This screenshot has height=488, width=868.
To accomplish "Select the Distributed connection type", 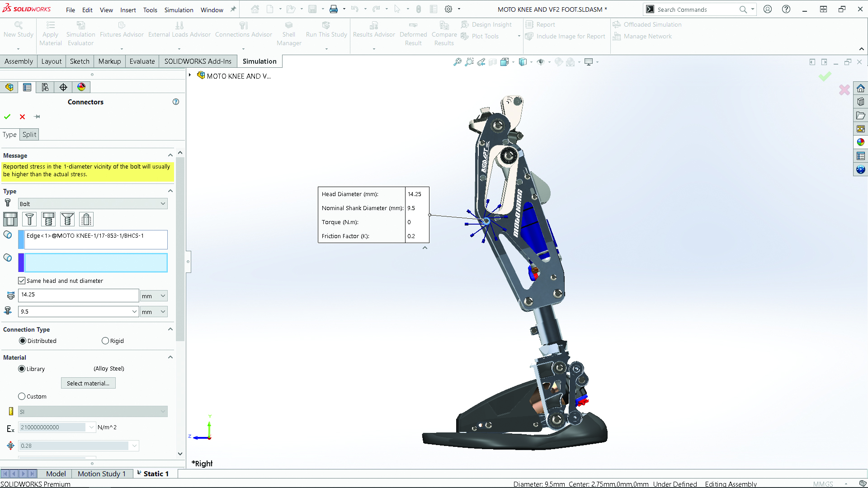I will (x=23, y=341).
